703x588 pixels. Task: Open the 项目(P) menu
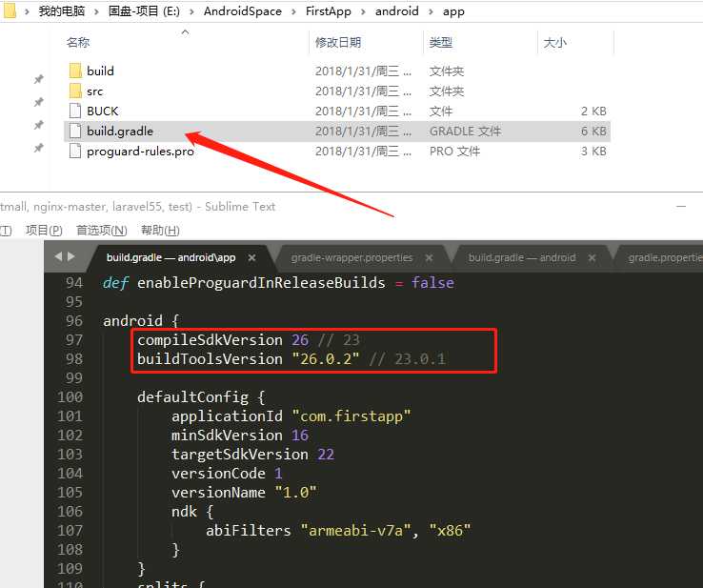pyautogui.click(x=44, y=231)
